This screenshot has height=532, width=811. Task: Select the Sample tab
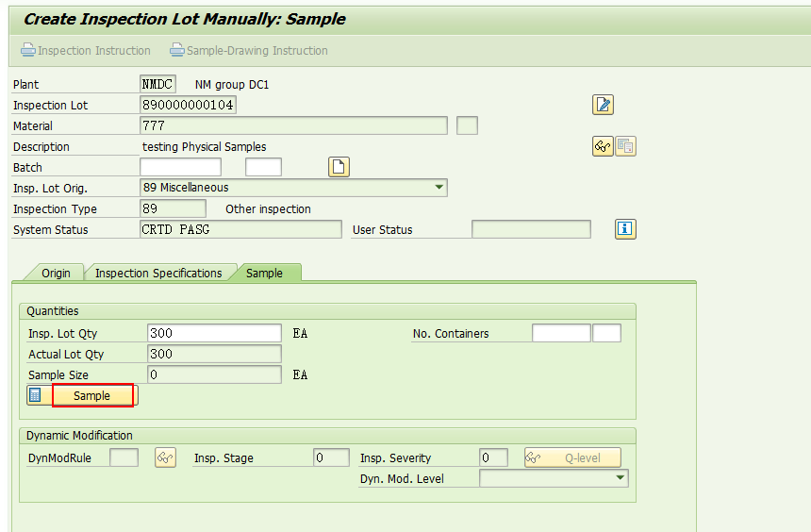coord(264,274)
